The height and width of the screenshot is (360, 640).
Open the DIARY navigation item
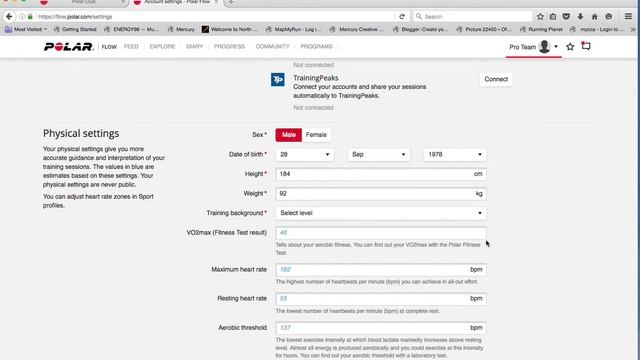194,47
